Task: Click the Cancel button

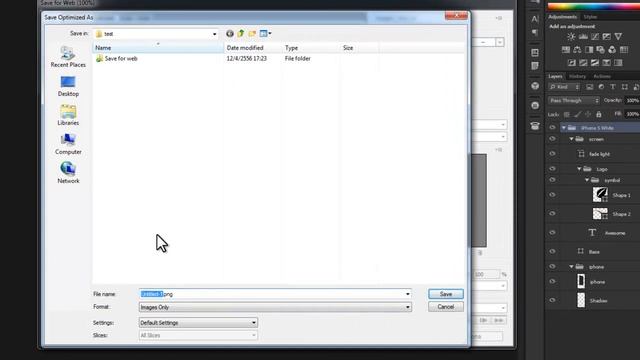Action: coord(446,307)
